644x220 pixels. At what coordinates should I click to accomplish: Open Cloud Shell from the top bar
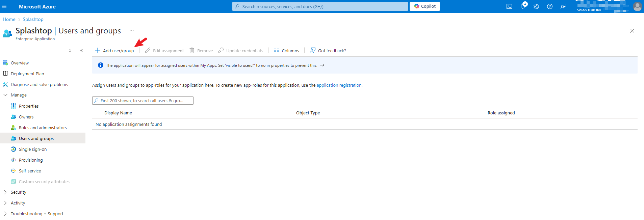pos(509,6)
